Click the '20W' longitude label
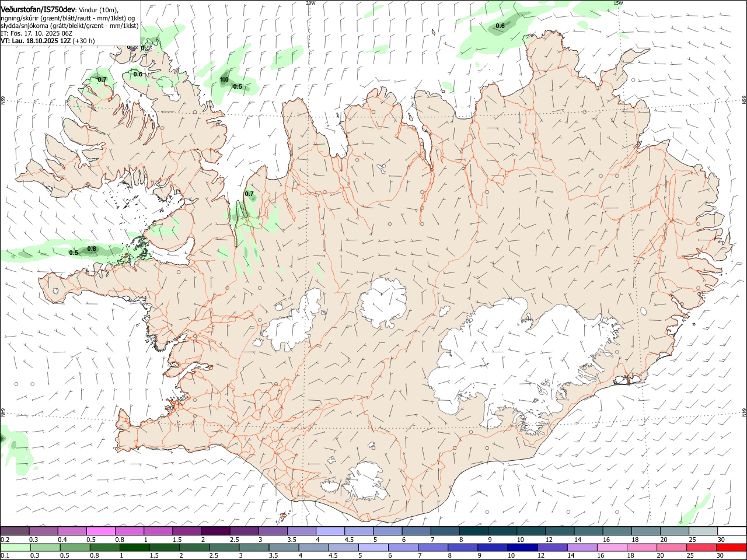Viewport: 747px width, 560px height. click(310, 3)
